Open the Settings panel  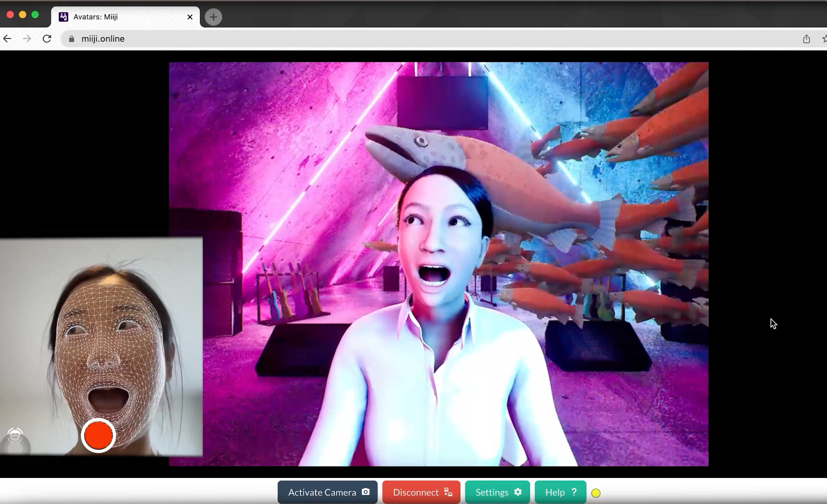coord(498,492)
